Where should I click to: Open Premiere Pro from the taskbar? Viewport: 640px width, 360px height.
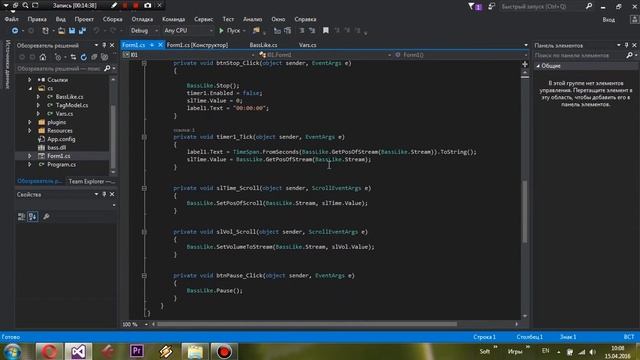[136, 351]
